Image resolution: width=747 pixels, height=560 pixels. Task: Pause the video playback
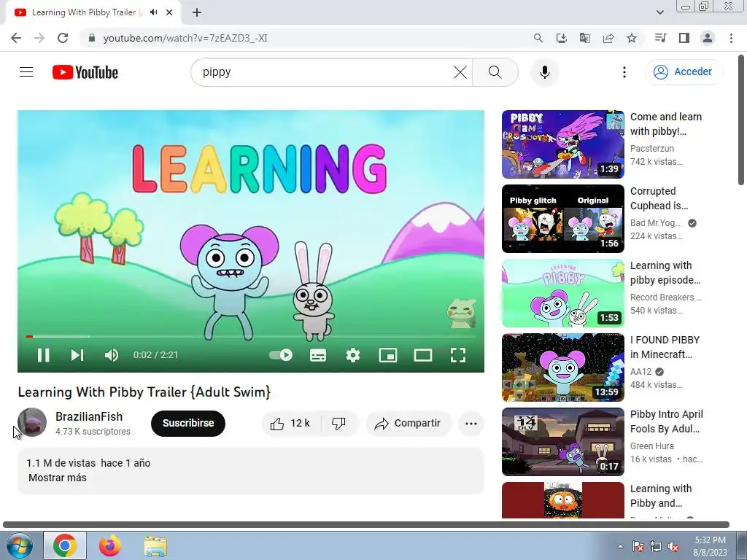point(43,355)
